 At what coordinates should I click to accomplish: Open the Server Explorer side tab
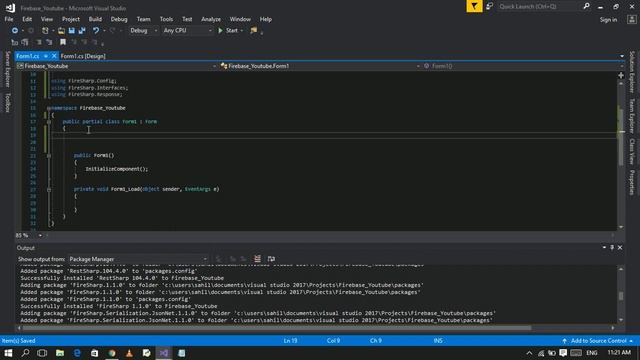(7, 69)
